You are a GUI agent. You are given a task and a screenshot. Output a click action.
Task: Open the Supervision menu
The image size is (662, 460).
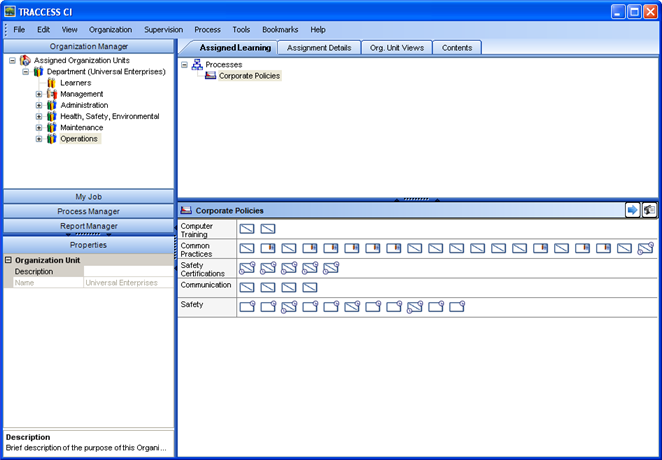coord(163,30)
